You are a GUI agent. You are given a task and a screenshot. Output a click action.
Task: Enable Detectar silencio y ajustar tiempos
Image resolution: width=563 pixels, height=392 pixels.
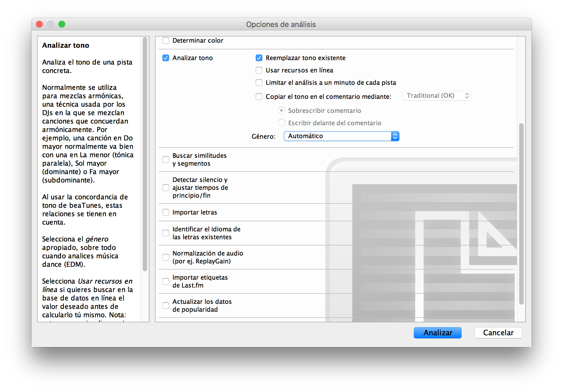(x=166, y=188)
